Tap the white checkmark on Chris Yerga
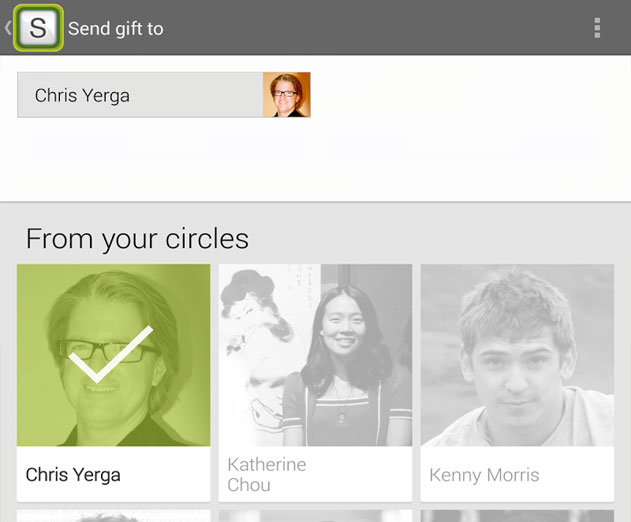 pos(111,354)
